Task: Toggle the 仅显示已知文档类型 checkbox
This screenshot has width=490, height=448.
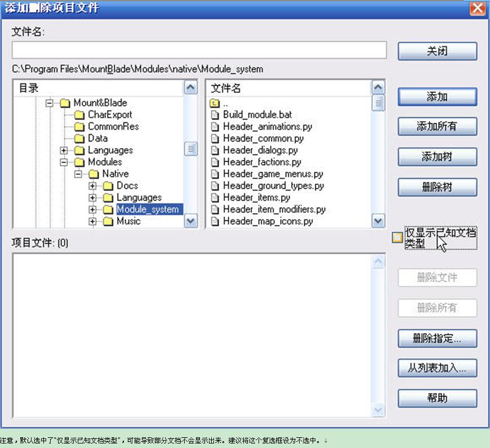Action: 398,237
